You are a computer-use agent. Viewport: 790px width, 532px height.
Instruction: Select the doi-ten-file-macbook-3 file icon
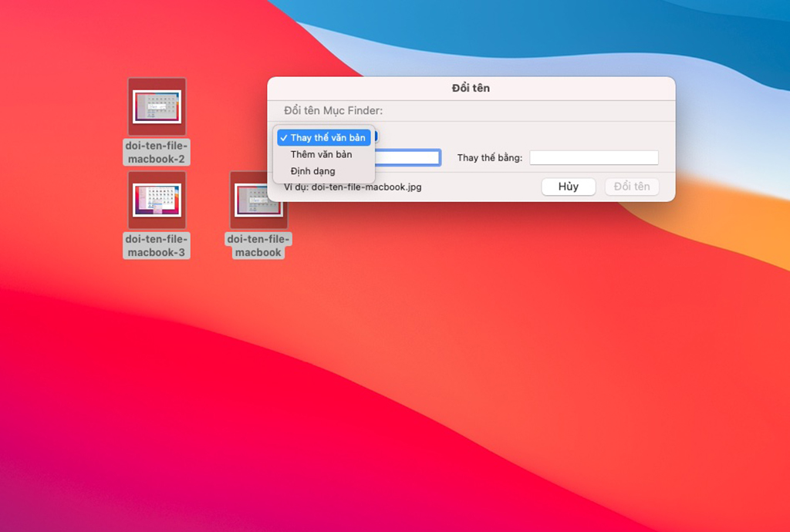tap(157, 200)
